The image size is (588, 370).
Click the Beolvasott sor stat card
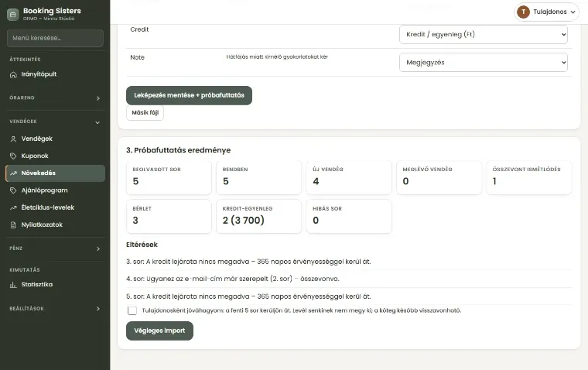[169, 177]
